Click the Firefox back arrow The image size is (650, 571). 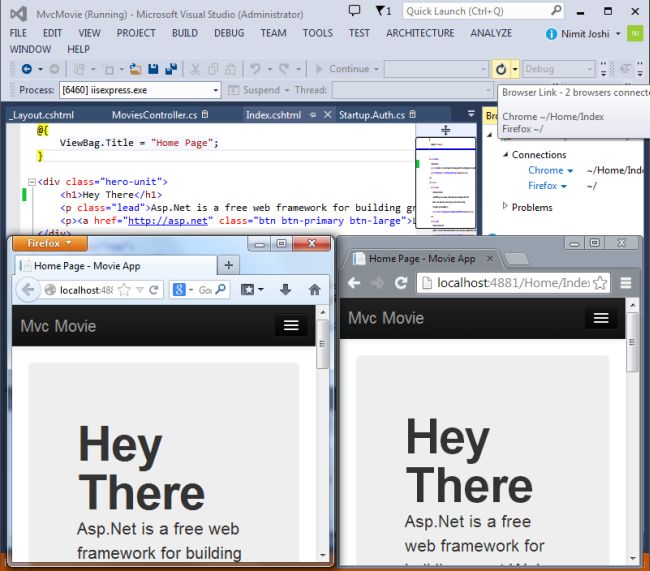28,290
